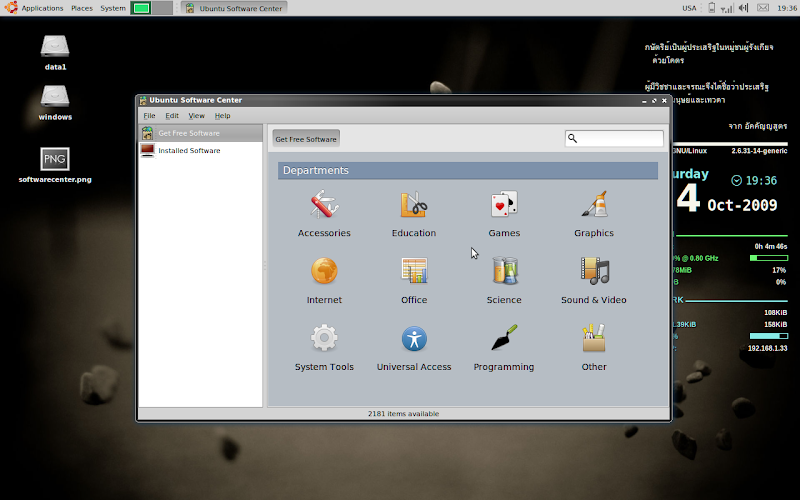The height and width of the screenshot is (500, 800).
Task: Switch to the second gray workspace
Action: click(x=162, y=8)
